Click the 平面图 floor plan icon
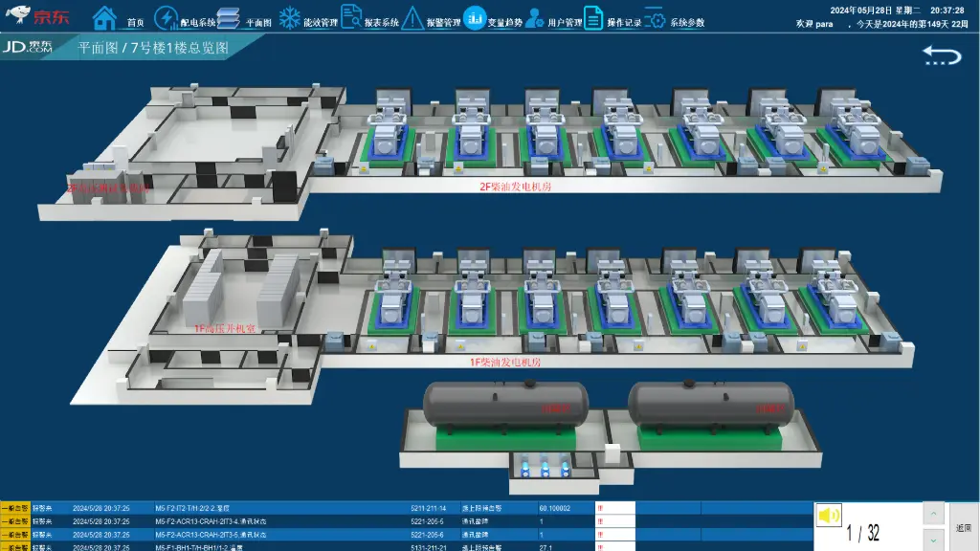Screen dimensions: 980x551 pyautogui.click(x=229, y=17)
